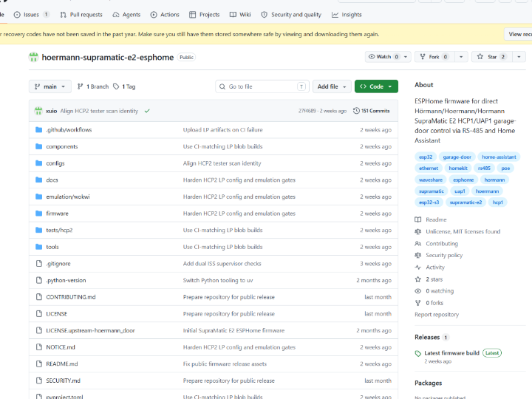
Task: Open the firmware folder
Action: 57,214
